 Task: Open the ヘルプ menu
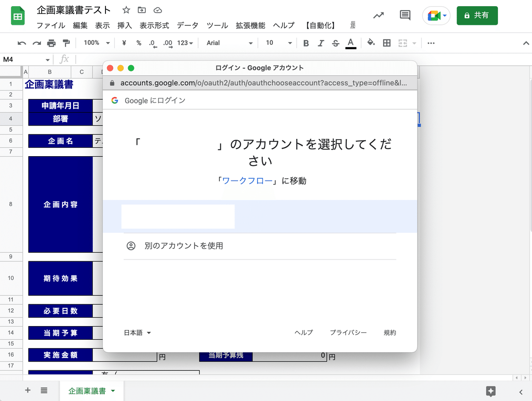point(284,25)
